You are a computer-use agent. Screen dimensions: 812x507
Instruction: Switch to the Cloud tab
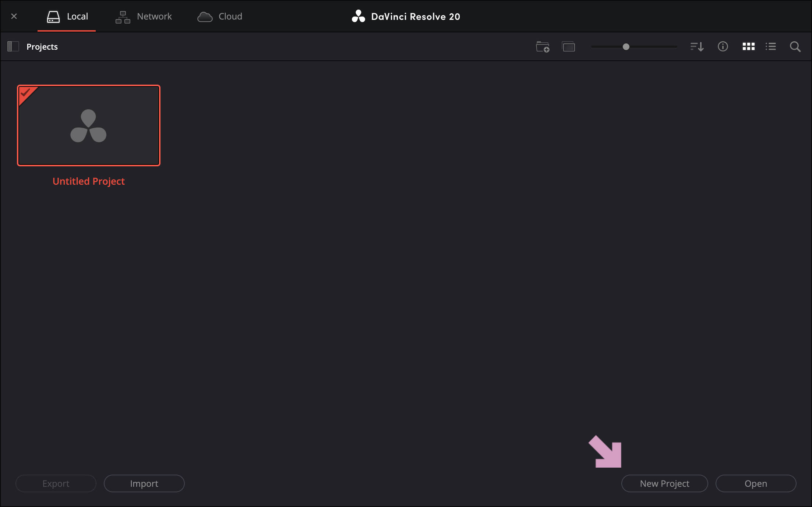click(x=220, y=16)
